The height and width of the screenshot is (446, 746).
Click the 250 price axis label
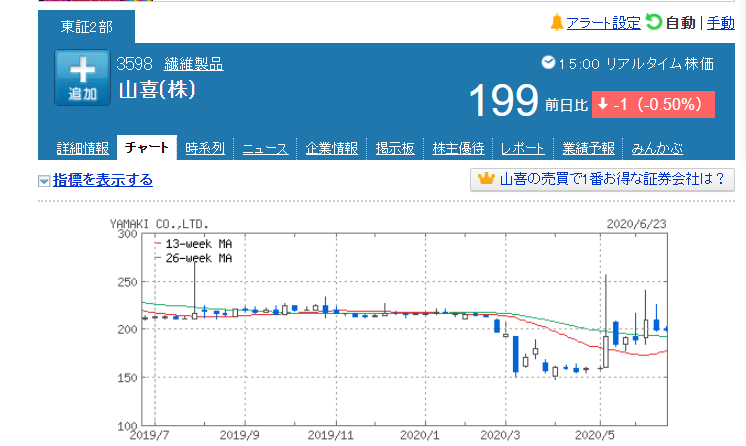click(127, 282)
